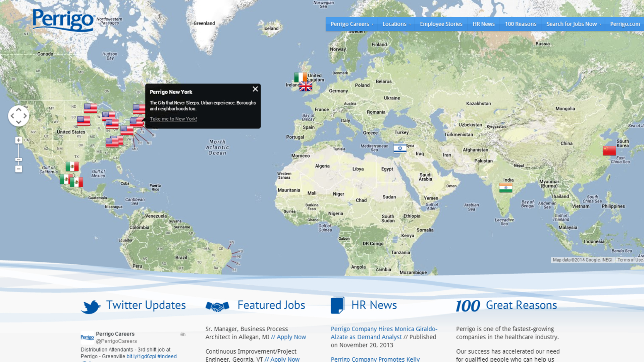Click the HR News section heading

coord(374,305)
